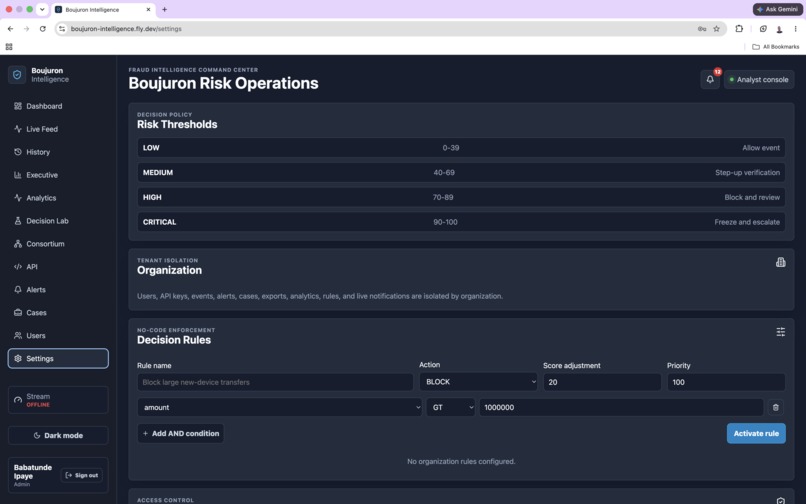Screen dimensions: 806x504
Task: Go to Dashboard in the sidebar
Action: (58, 106)
